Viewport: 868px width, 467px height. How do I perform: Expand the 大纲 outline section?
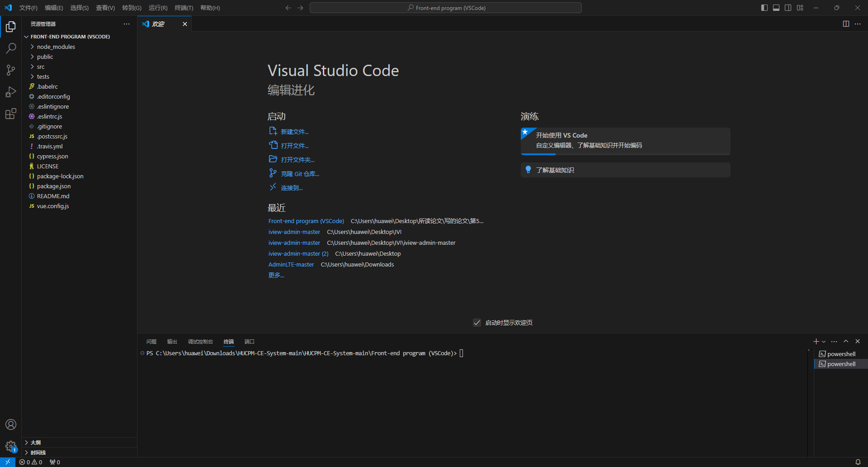click(79, 443)
